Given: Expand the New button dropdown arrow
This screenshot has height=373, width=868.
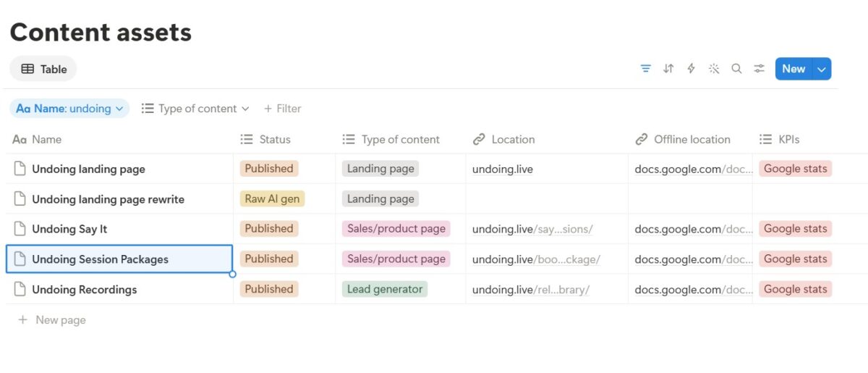Looking at the screenshot, I should pos(822,69).
